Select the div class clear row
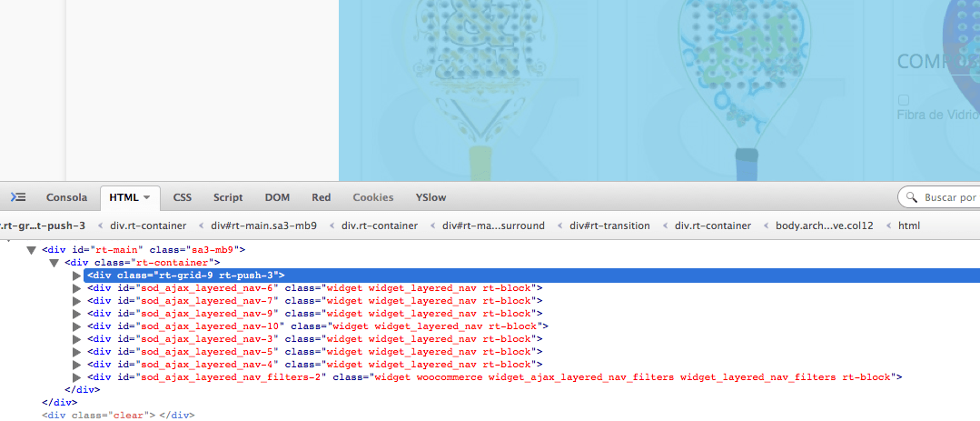Viewport: 980px width, 421px height. point(118,415)
